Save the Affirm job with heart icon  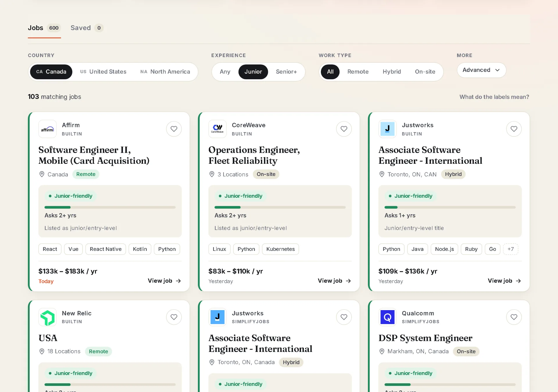tap(174, 129)
